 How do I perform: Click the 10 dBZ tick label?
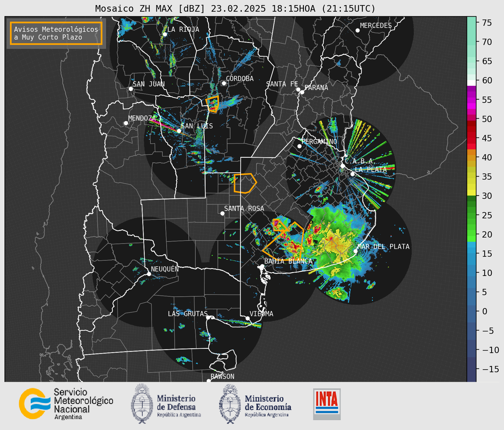[x=487, y=273]
